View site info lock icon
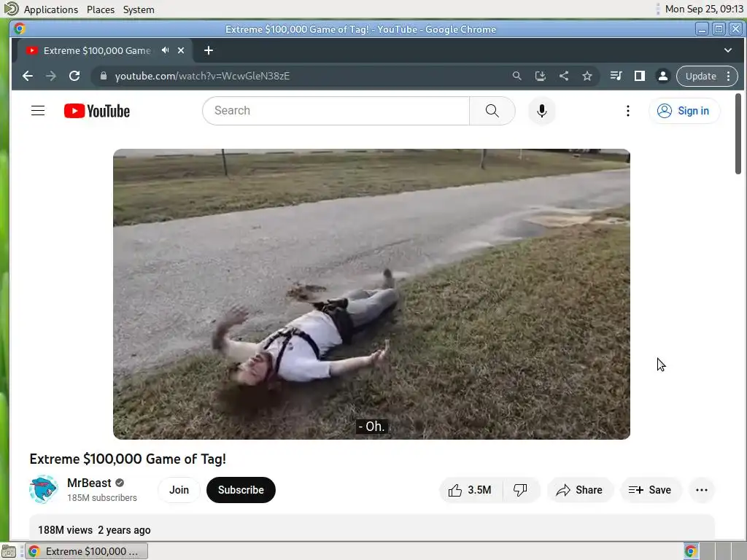Viewport: 747px width, 560px height. [104, 76]
